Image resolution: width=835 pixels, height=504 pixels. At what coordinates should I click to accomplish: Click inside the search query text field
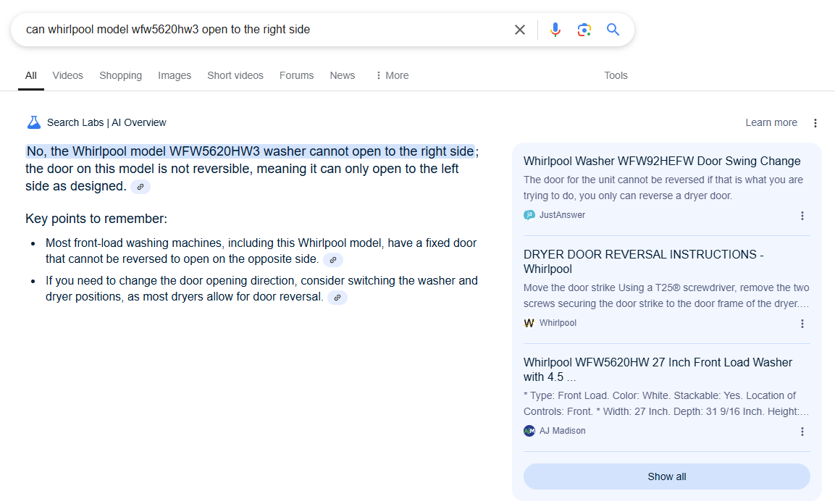coord(261,30)
